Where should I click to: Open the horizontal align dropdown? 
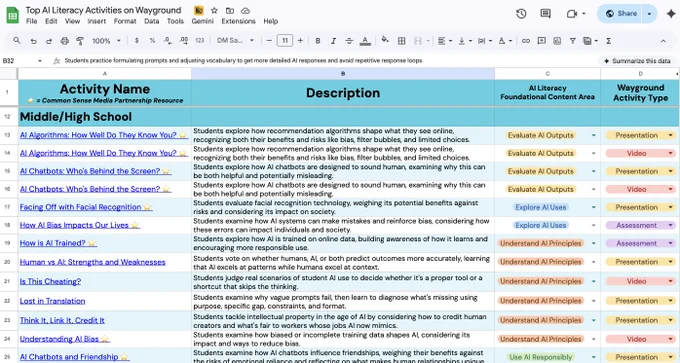(x=445, y=41)
